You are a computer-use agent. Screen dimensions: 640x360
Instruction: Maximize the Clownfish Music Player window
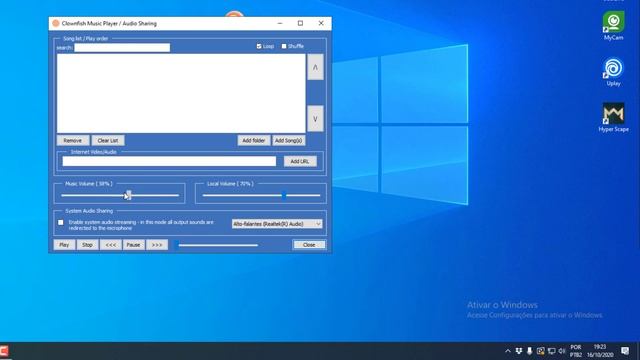pos(300,24)
